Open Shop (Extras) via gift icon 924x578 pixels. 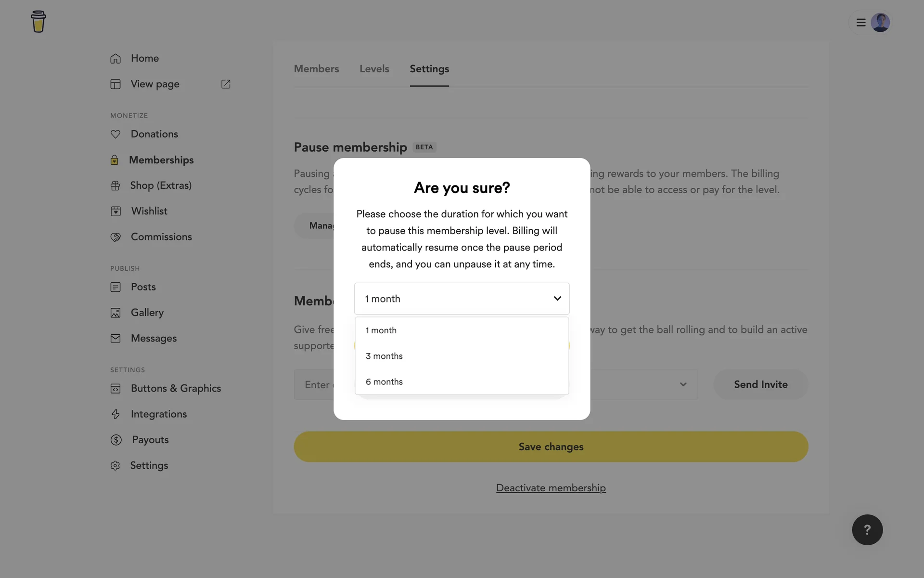(115, 185)
